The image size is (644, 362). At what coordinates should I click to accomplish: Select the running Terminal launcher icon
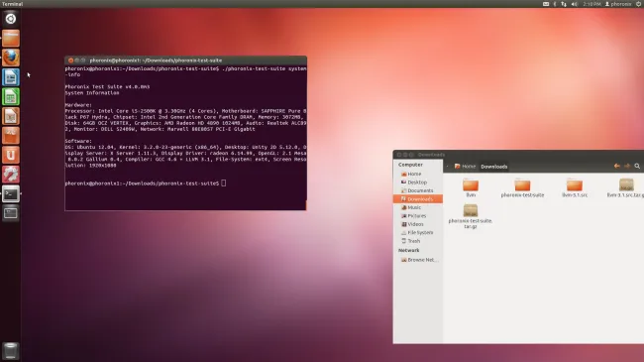pyautogui.click(x=11, y=193)
